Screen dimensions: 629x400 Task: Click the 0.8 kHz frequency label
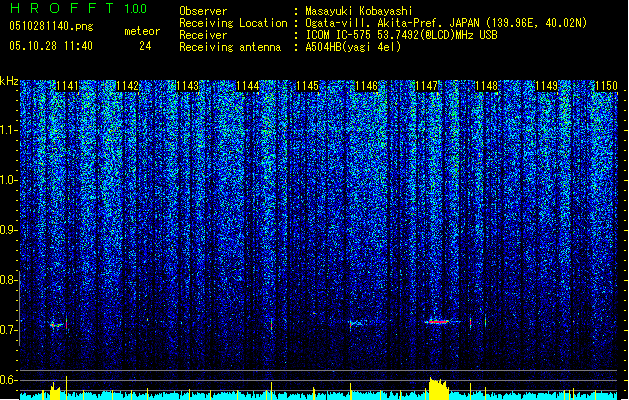pyautogui.click(x=9, y=280)
